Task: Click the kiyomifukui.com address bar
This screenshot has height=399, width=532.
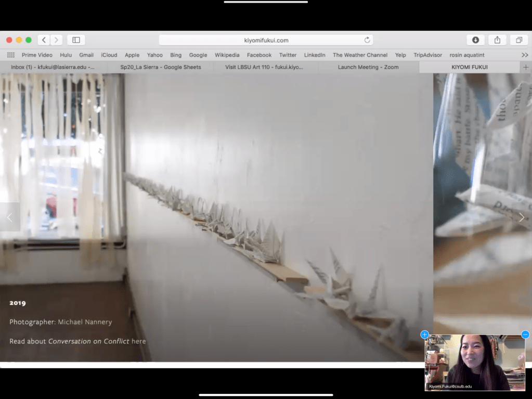Action: (266, 40)
